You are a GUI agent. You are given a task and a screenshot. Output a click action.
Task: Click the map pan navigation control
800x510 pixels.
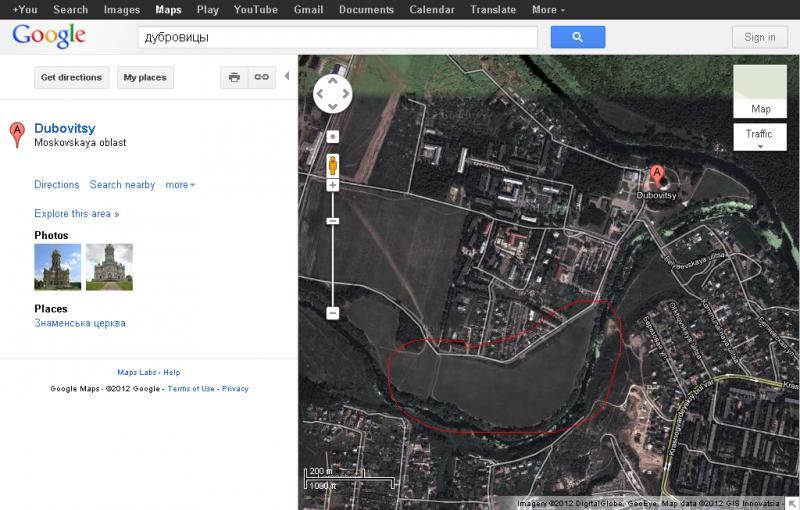point(333,94)
